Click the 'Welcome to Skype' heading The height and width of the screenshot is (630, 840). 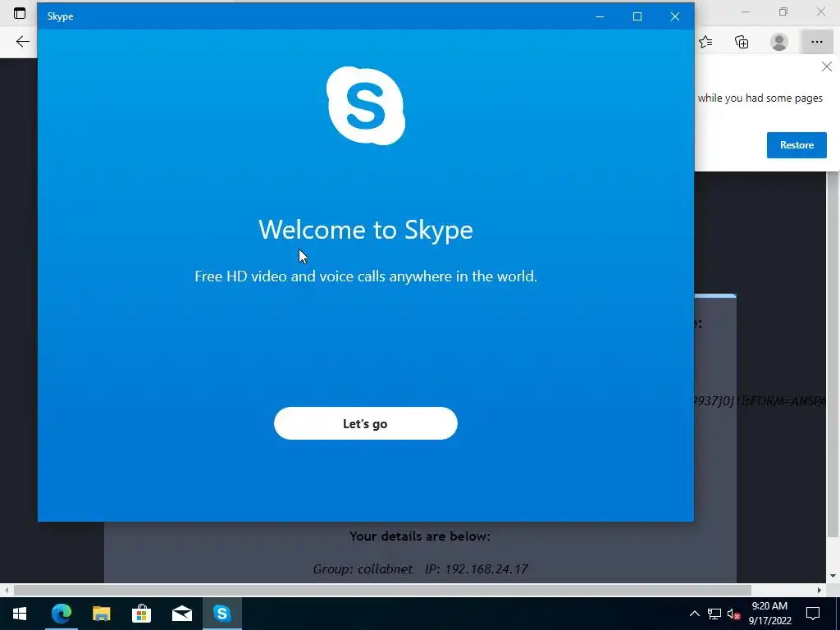(x=365, y=230)
